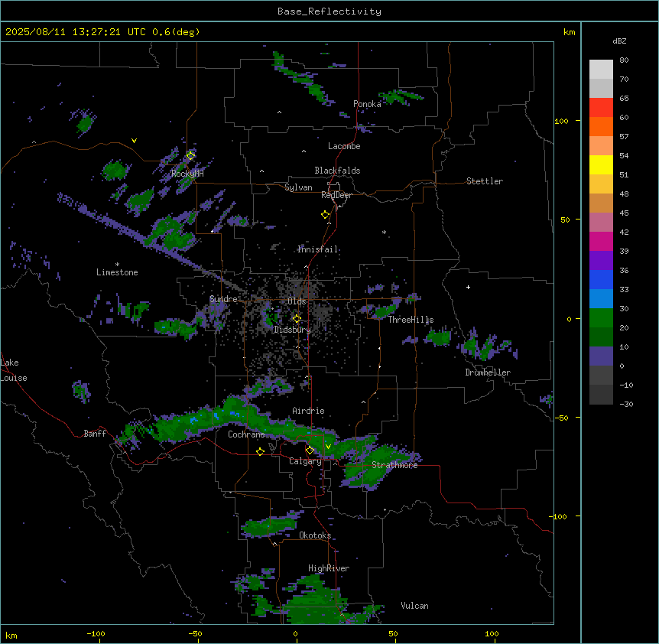Click white plus marker north of Drumheller
659x644 pixels.
click(x=468, y=287)
